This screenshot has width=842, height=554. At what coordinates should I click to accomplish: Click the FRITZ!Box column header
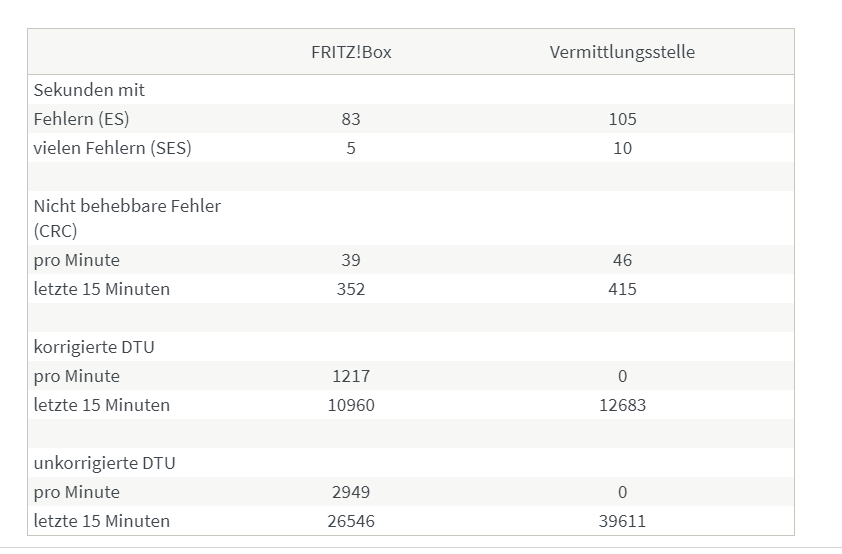(351, 52)
